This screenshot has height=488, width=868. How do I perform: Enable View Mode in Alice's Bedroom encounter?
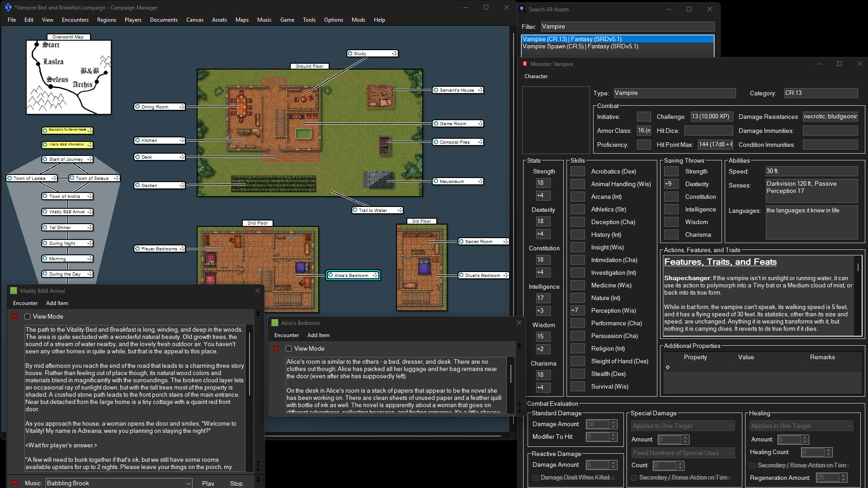(x=289, y=348)
